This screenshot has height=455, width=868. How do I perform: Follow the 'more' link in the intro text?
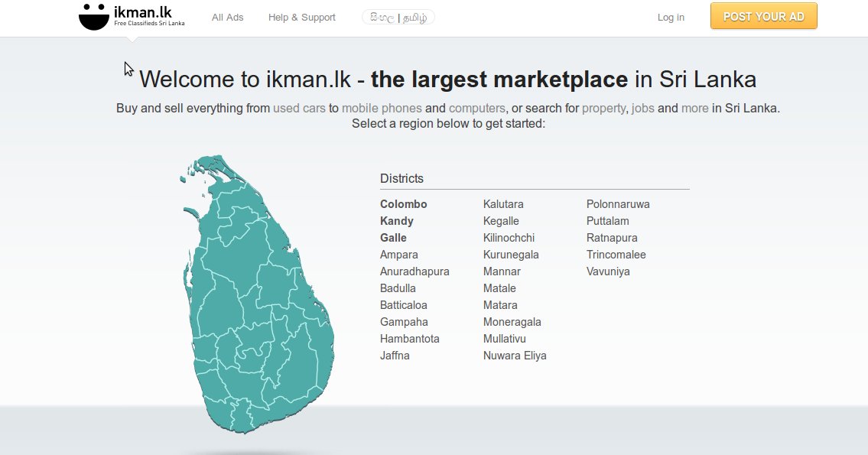(694, 108)
